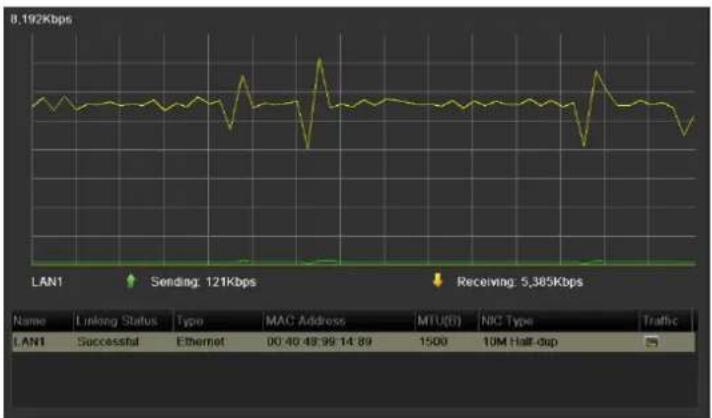Click the Ethernet type cell

[x=200, y=341]
